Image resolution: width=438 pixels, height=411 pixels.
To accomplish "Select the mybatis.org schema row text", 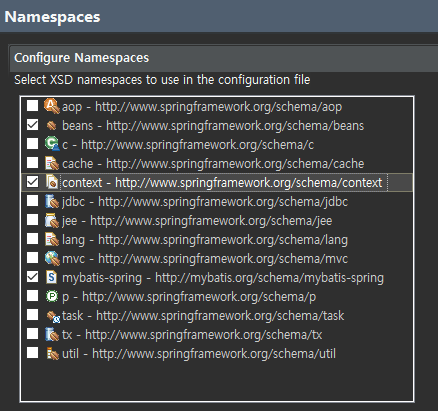I will pyautogui.click(x=223, y=278).
